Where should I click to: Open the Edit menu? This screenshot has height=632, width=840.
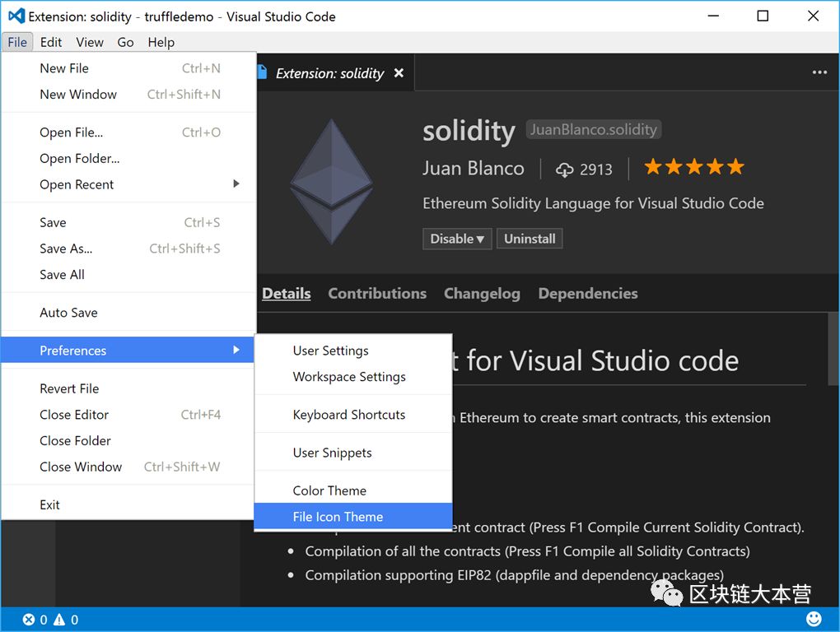point(51,42)
